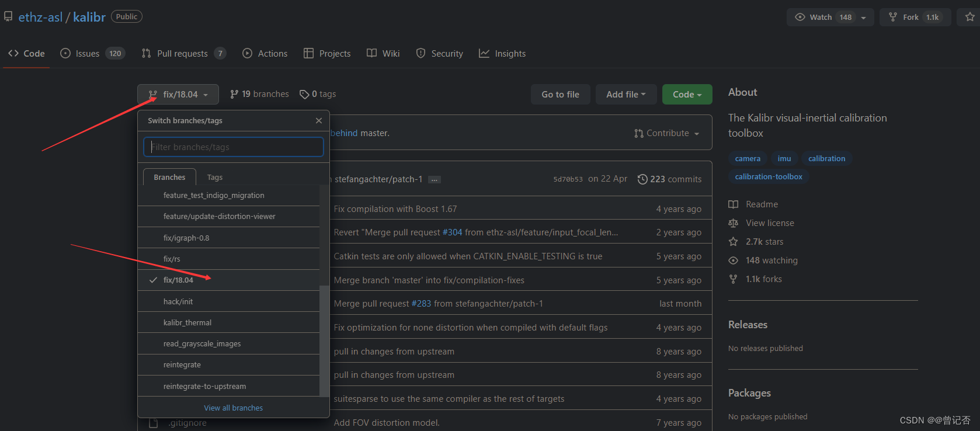Expand commit message ellipsis button
The image size is (980, 431).
434,180
